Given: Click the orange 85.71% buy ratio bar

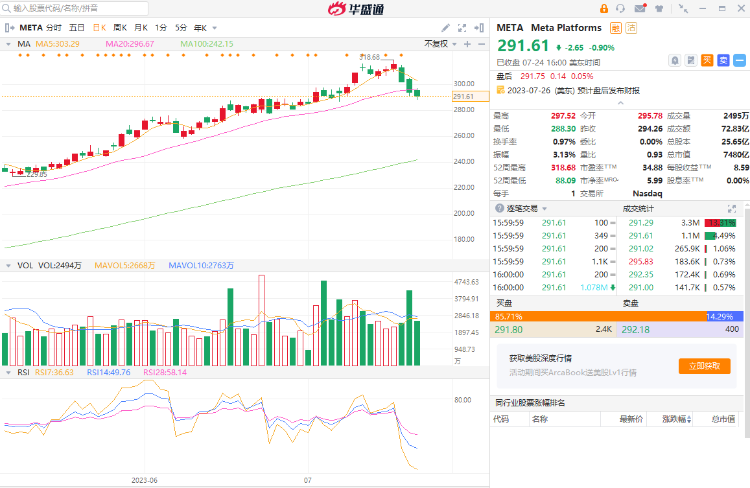Looking at the screenshot, I should (598, 316).
